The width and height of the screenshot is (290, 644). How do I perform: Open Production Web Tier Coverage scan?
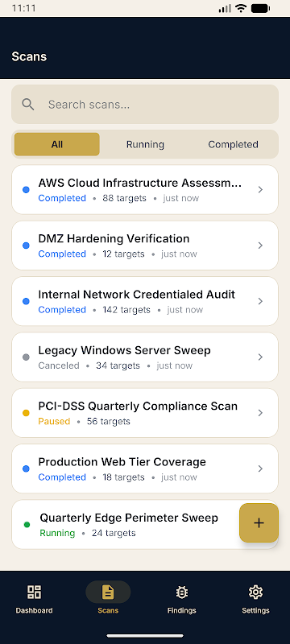coord(145,469)
